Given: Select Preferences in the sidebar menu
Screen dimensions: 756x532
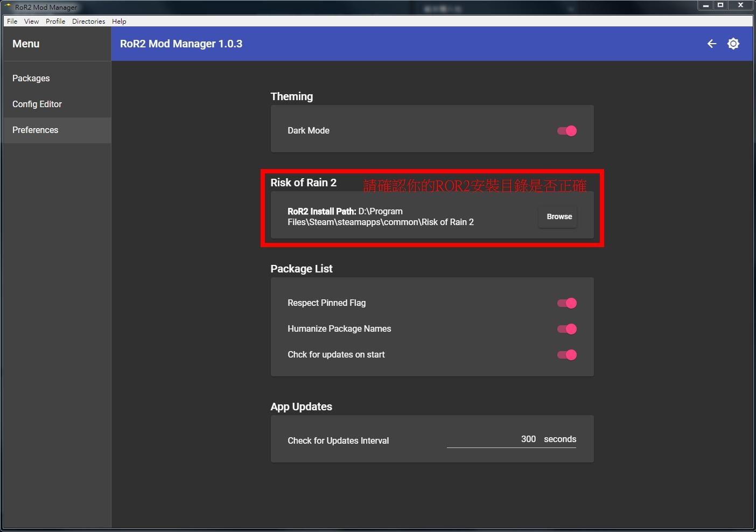Looking at the screenshot, I should [x=36, y=130].
